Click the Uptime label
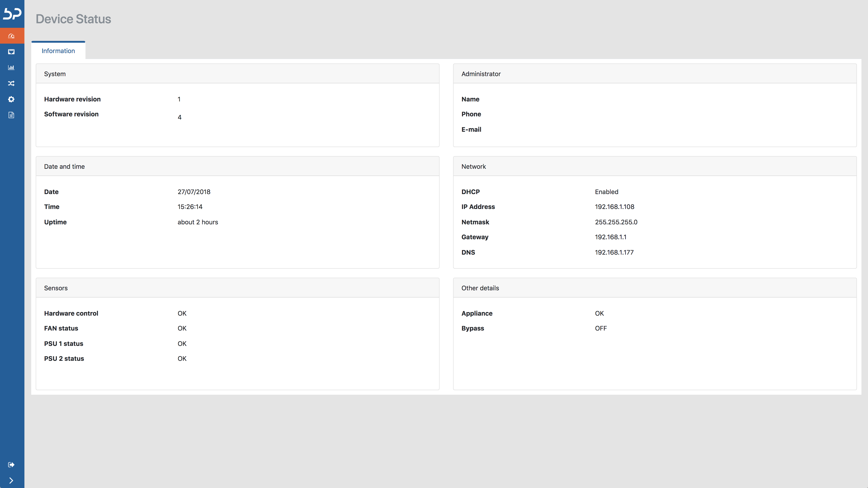 pos(55,222)
